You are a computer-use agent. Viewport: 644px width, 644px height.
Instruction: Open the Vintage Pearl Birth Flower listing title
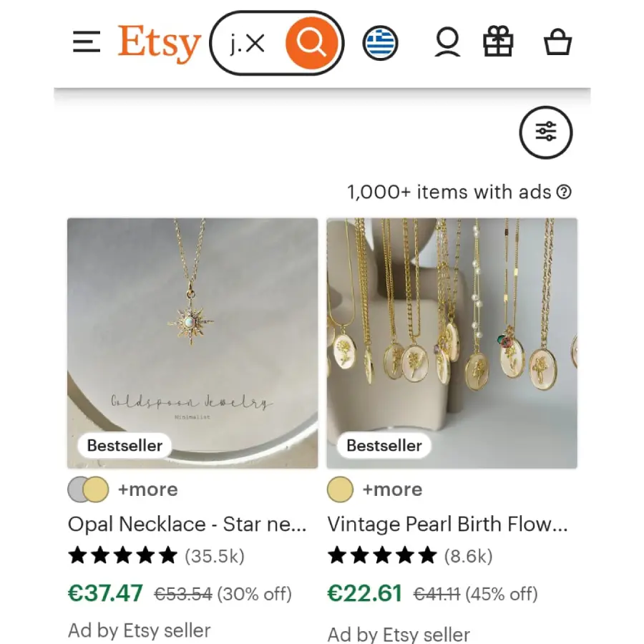(447, 525)
